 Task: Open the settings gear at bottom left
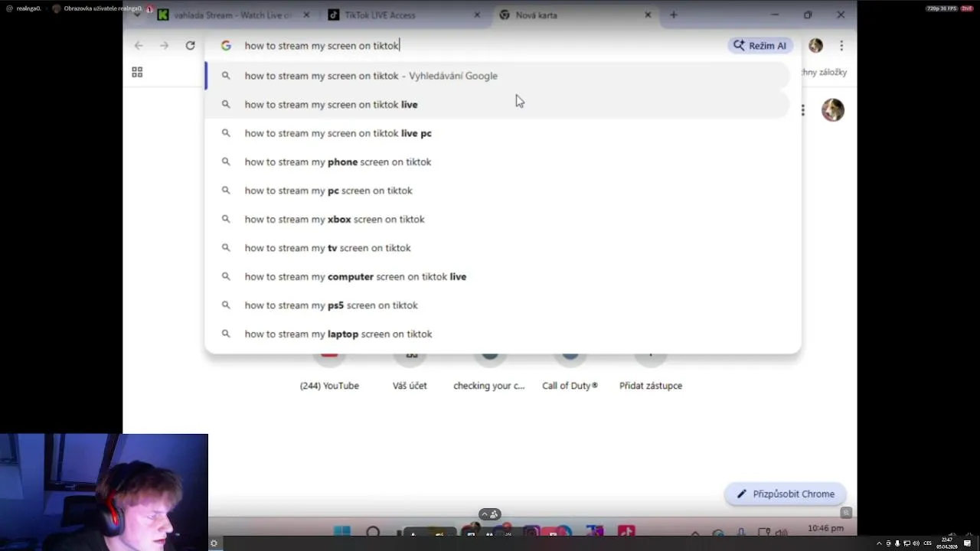tap(214, 543)
